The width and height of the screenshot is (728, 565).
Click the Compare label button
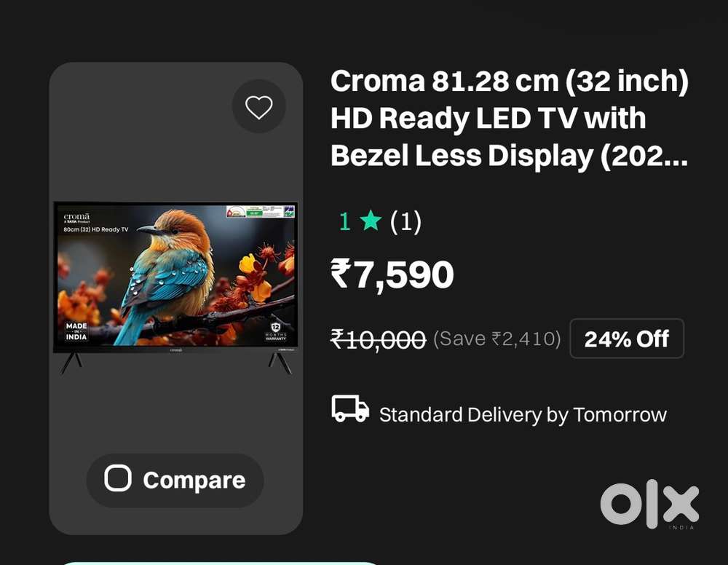tap(175, 480)
